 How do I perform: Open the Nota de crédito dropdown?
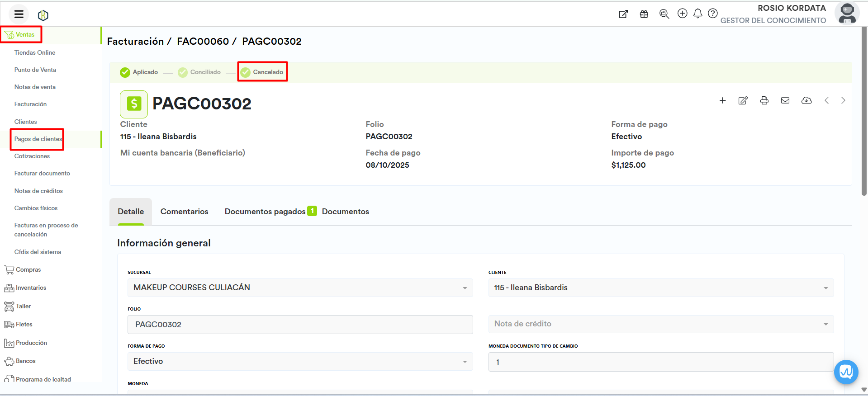660,324
